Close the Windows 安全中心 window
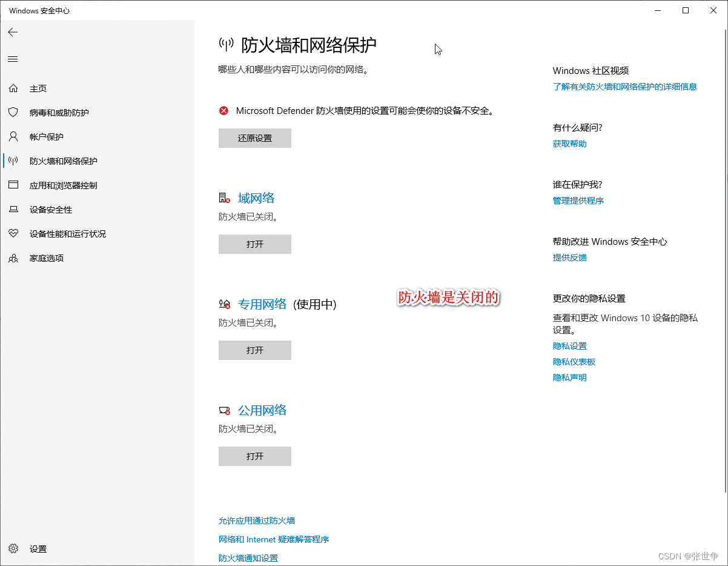This screenshot has height=566, width=728. 713,10
